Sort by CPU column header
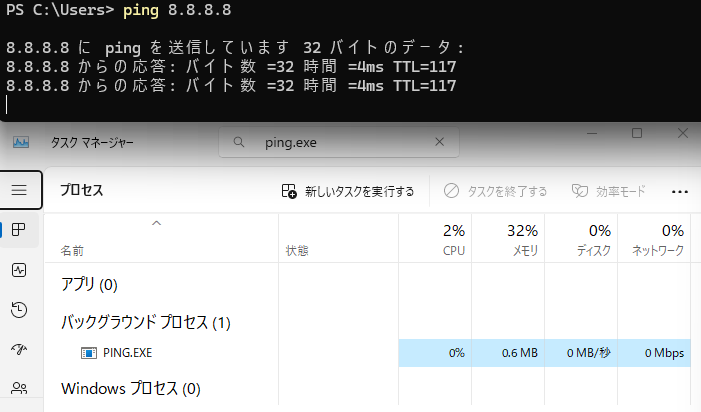The height and width of the screenshot is (412, 701). [x=435, y=238]
